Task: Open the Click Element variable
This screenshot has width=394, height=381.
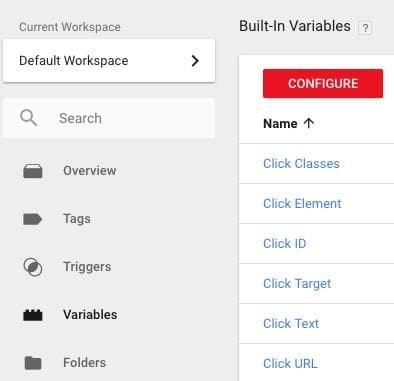Action: tap(302, 204)
